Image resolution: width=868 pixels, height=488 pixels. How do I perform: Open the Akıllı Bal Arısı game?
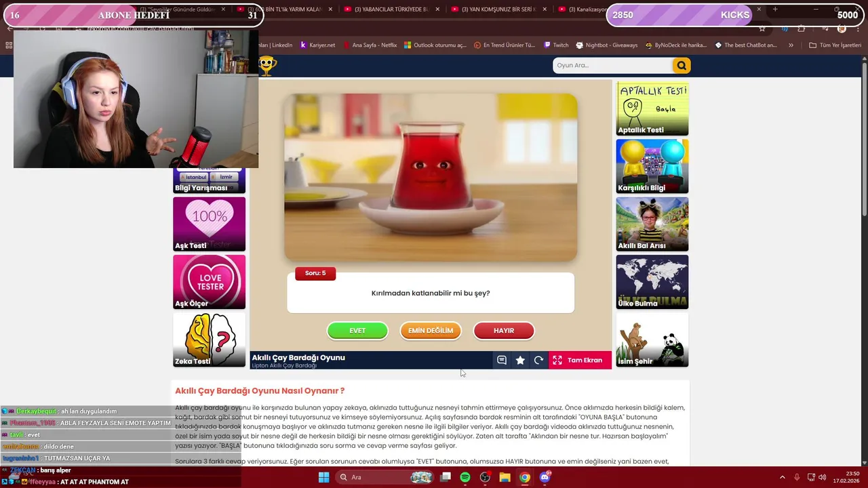[652, 224]
